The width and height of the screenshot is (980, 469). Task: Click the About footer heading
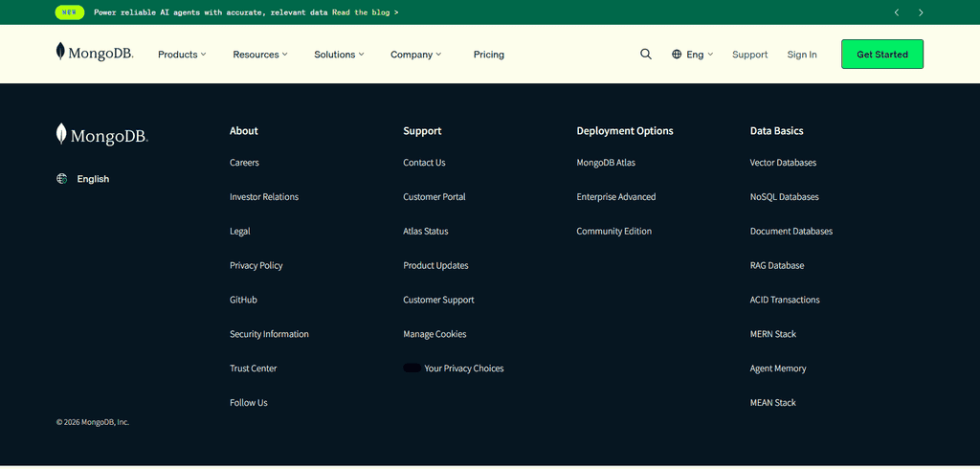tap(244, 131)
